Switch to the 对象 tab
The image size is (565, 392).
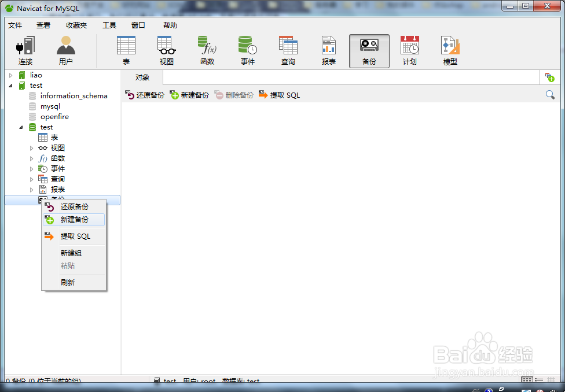pos(142,77)
